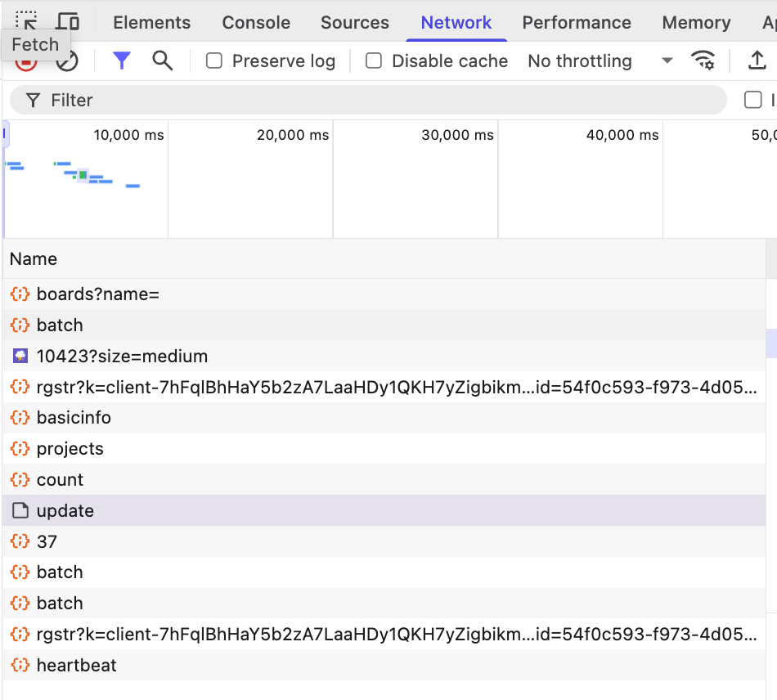The height and width of the screenshot is (700, 777).
Task: Enable the Disable cache checkbox
Action: 374,61
